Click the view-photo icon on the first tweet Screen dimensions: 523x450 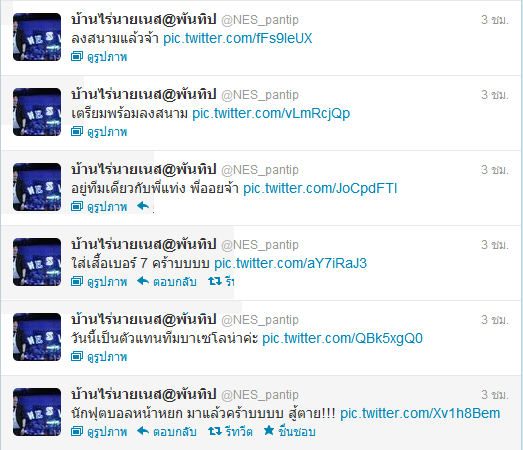(77, 56)
